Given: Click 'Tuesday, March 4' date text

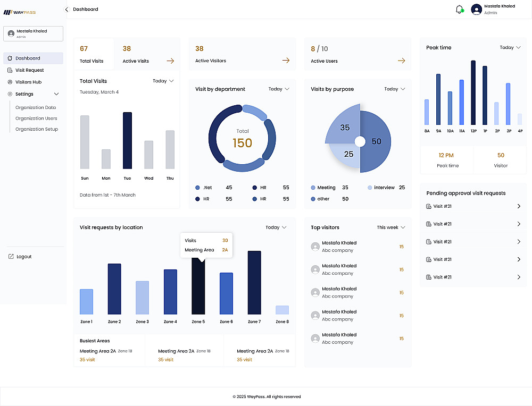Looking at the screenshot, I should pyautogui.click(x=99, y=92).
